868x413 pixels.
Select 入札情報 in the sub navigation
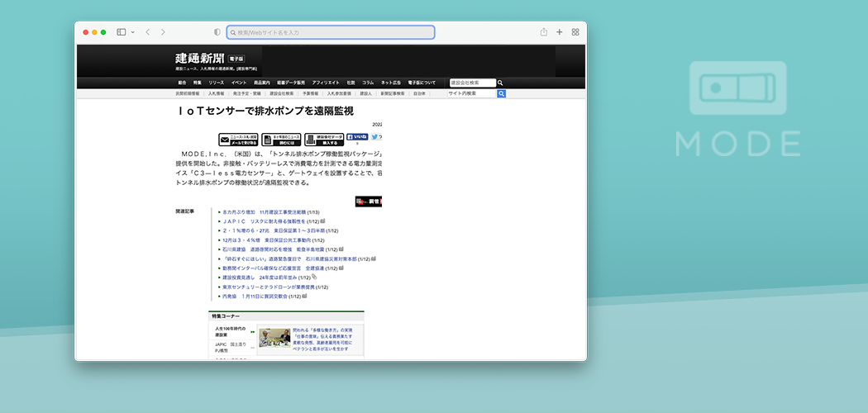pos(217,93)
